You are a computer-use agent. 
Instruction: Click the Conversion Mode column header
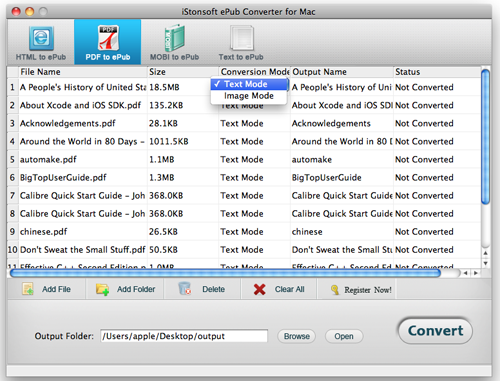[x=254, y=72]
